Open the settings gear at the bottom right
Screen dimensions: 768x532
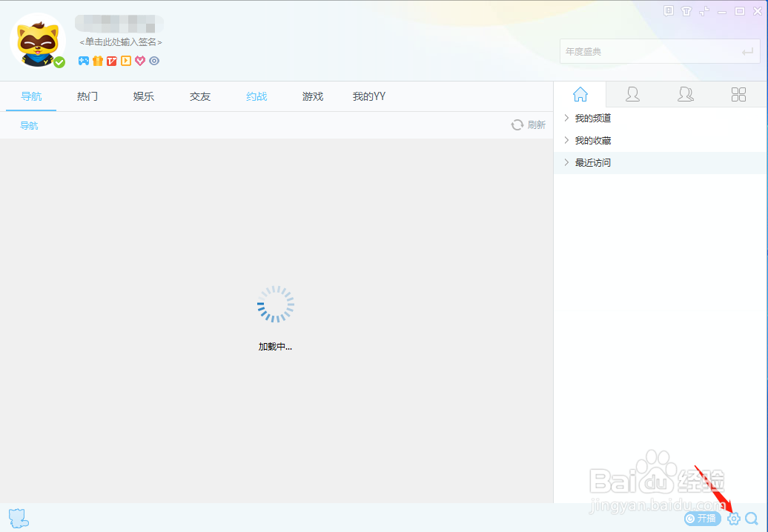point(733,519)
